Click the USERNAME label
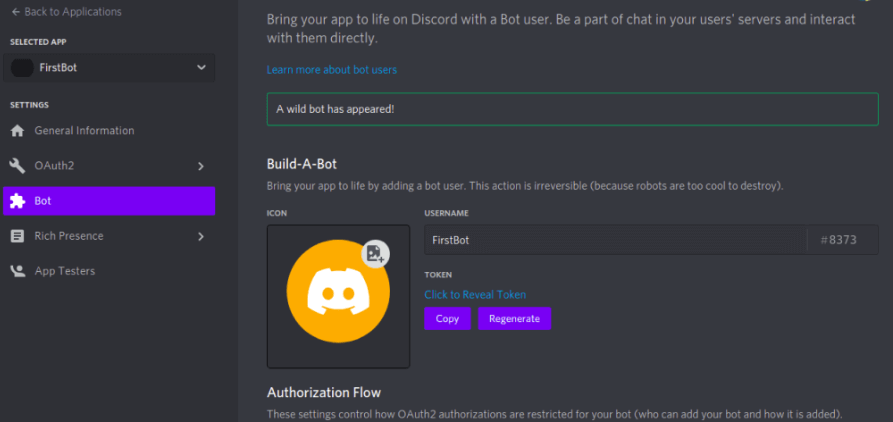This screenshot has width=893, height=422. pyautogui.click(x=446, y=213)
